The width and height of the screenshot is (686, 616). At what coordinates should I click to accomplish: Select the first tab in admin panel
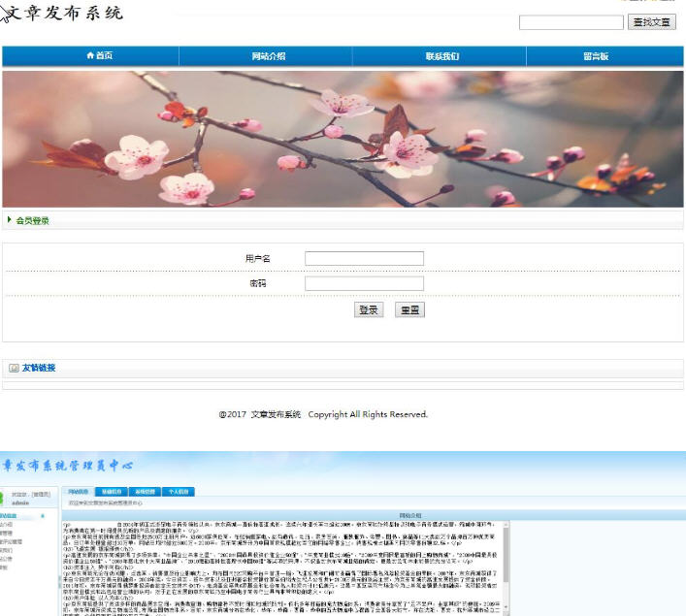click(x=79, y=492)
